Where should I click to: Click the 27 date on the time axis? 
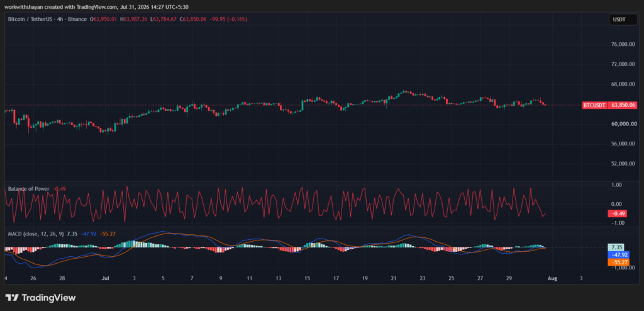480,278
